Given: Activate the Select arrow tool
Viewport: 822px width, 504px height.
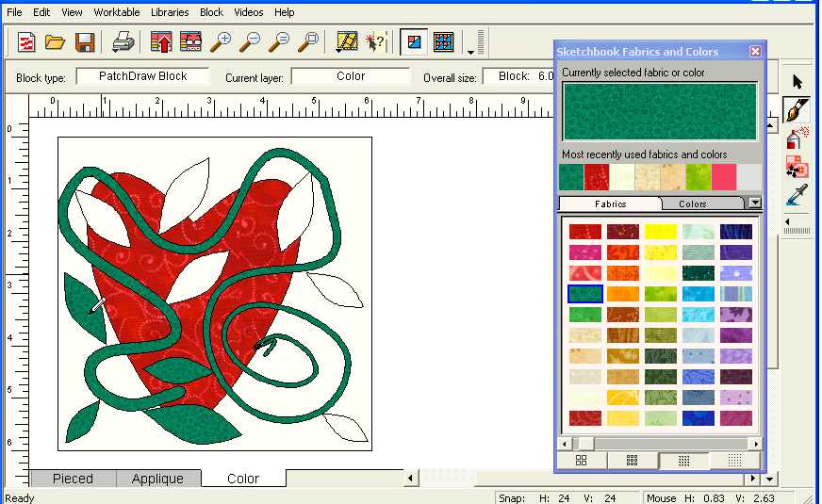Looking at the screenshot, I should click(797, 82).
